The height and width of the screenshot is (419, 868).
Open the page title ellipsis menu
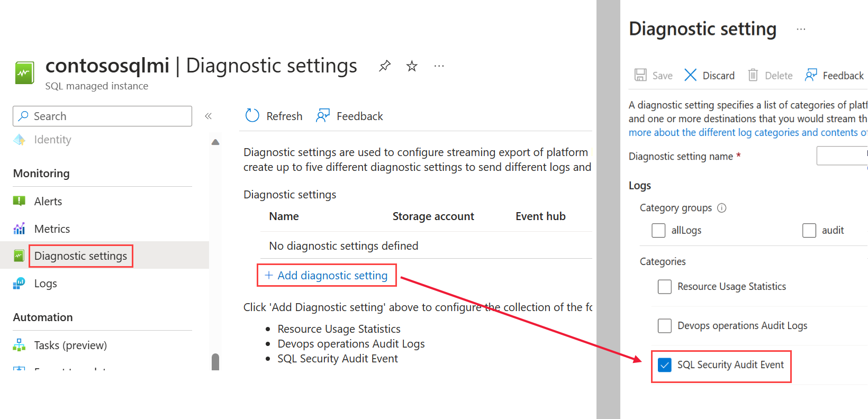pyautogui.click(x=439, y=65)
